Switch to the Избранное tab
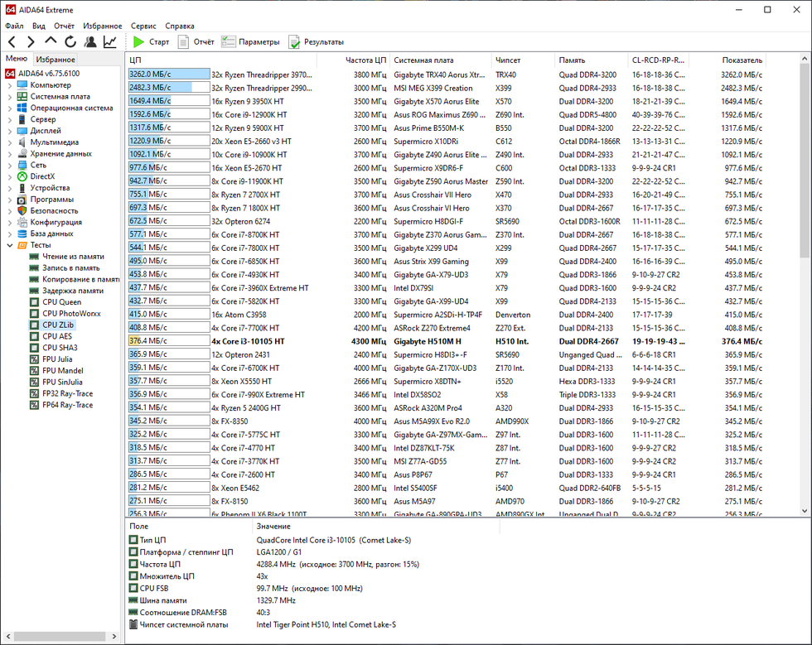This screenshot has height=645, width=812. (56, 60)
